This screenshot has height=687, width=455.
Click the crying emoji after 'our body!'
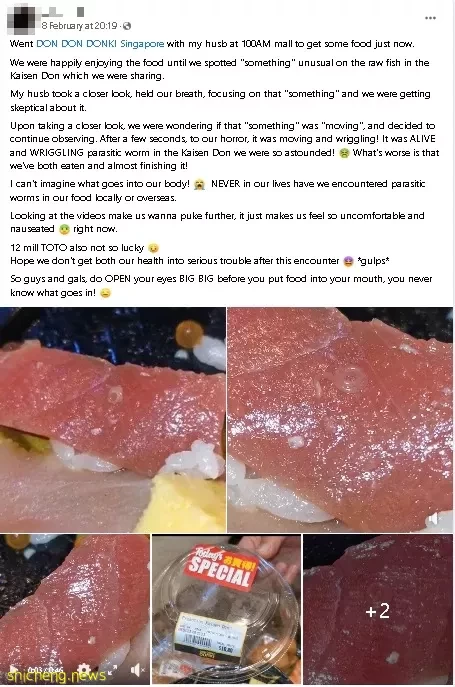199,184
